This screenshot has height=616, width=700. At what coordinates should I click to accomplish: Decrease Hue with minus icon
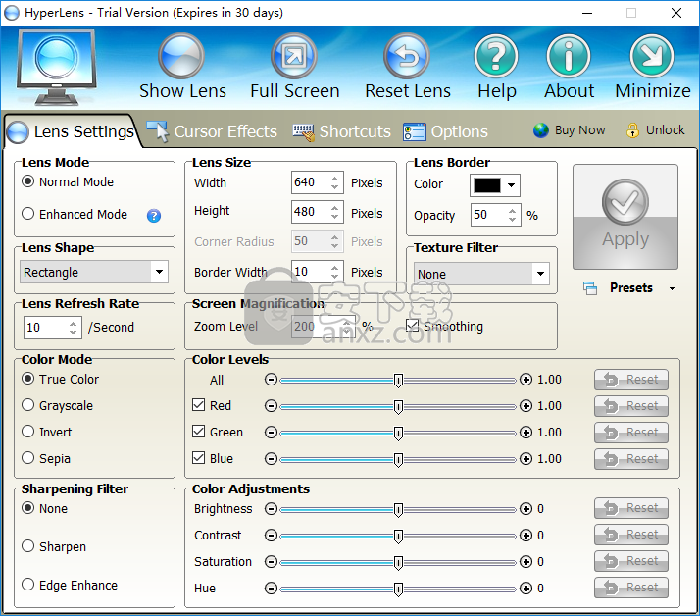(271, 589)
